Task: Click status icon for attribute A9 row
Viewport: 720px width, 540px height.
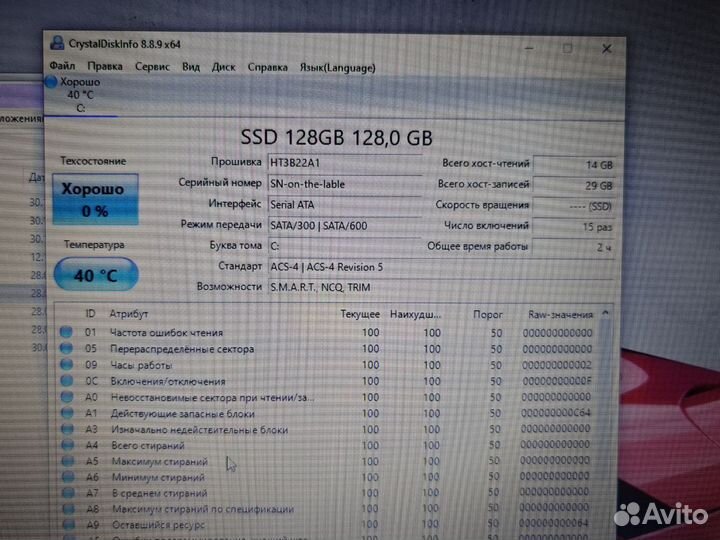Action: [69, 524]
